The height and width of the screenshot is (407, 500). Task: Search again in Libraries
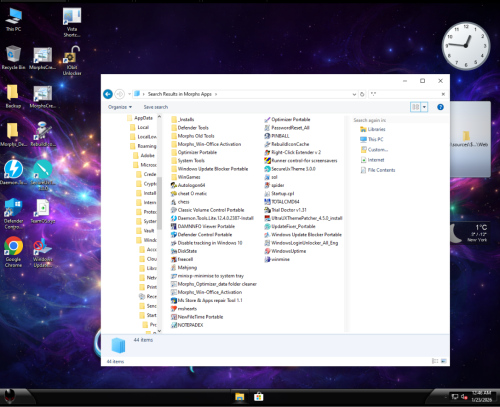373,129
